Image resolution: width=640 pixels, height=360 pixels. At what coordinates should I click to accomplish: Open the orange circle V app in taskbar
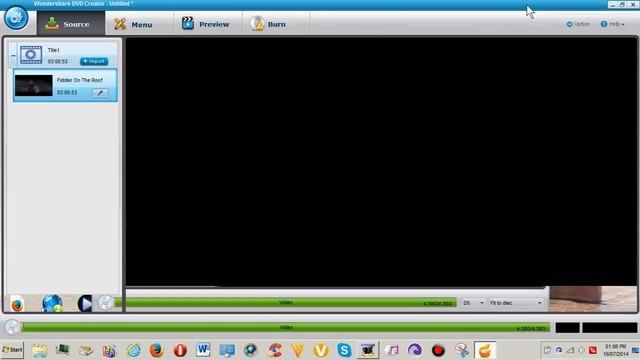tap(321, 350)
